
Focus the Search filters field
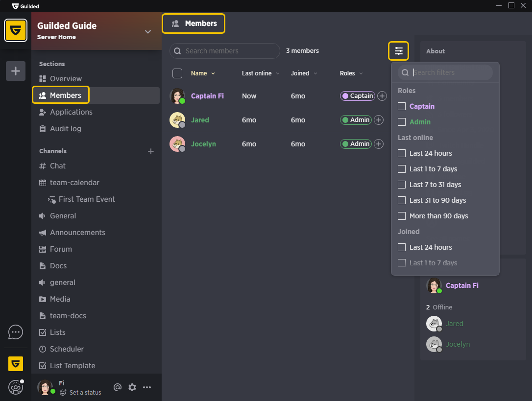pos(445,72)
